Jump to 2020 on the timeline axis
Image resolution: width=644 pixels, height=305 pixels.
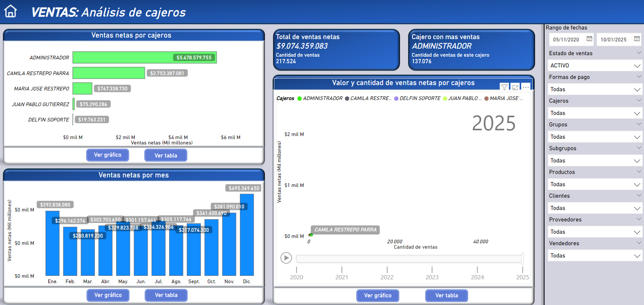pos(297,277)
